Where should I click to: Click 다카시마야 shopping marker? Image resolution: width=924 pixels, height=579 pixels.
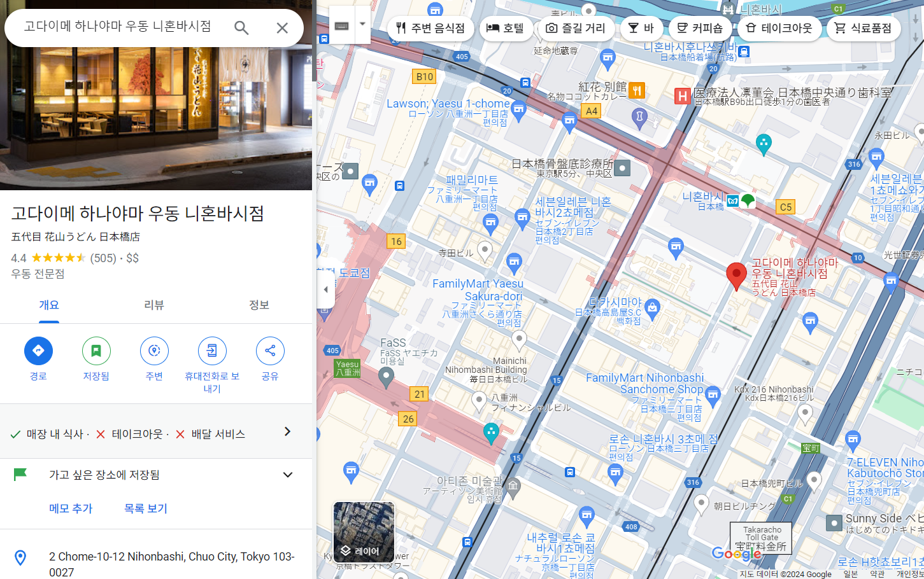652,310
